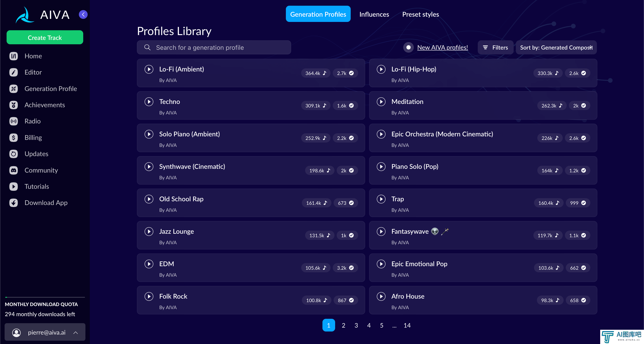Open the Community Discord icon
This screenshot has width=644, height=344.
[x=14, y=170]
